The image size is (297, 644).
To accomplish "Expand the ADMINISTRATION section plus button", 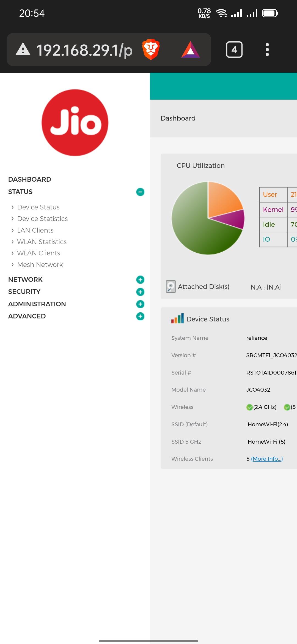I will click(x=140, y=304).
